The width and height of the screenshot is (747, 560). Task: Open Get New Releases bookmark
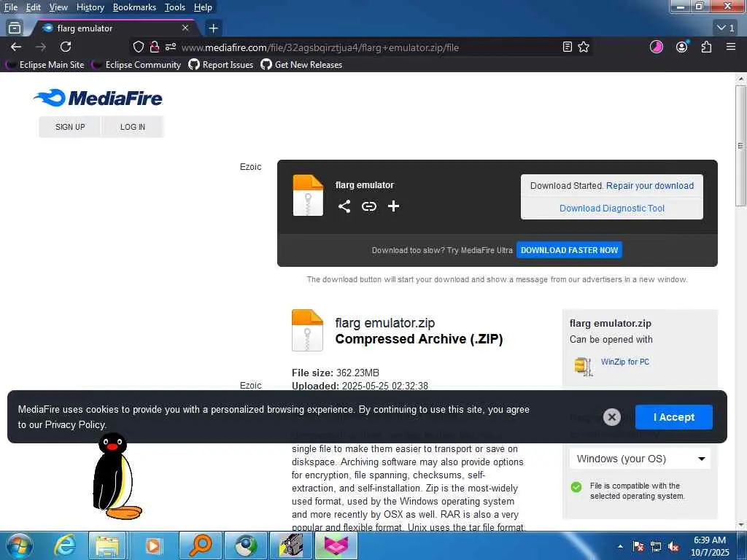(x=301, y=65)
